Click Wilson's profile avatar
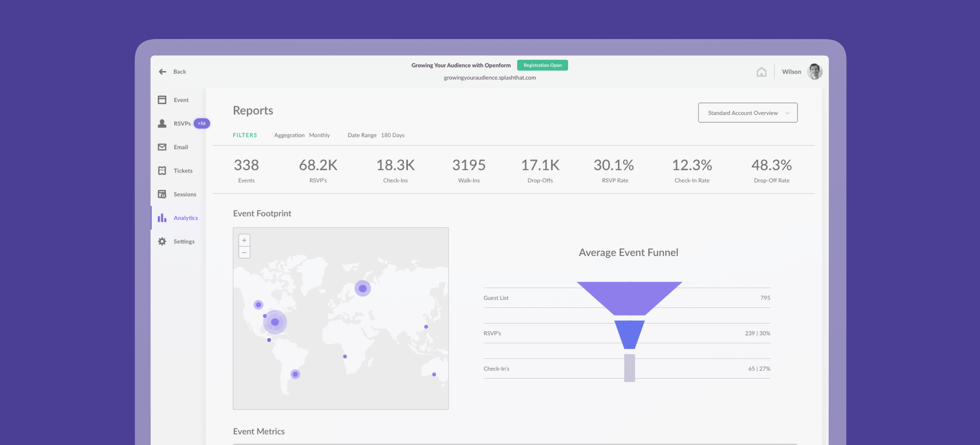 click(x=814, y=72)
